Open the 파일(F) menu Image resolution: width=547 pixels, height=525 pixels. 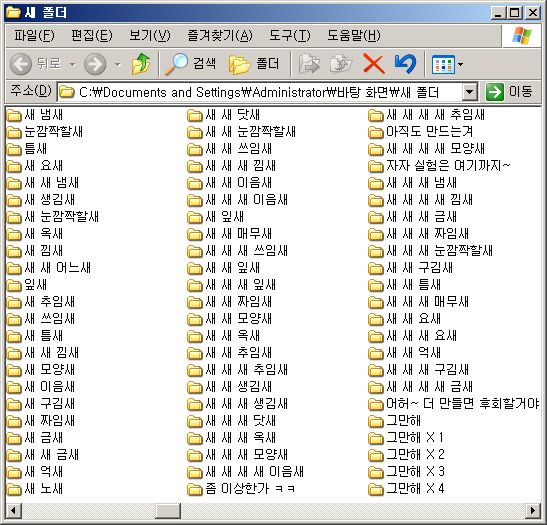34,35
